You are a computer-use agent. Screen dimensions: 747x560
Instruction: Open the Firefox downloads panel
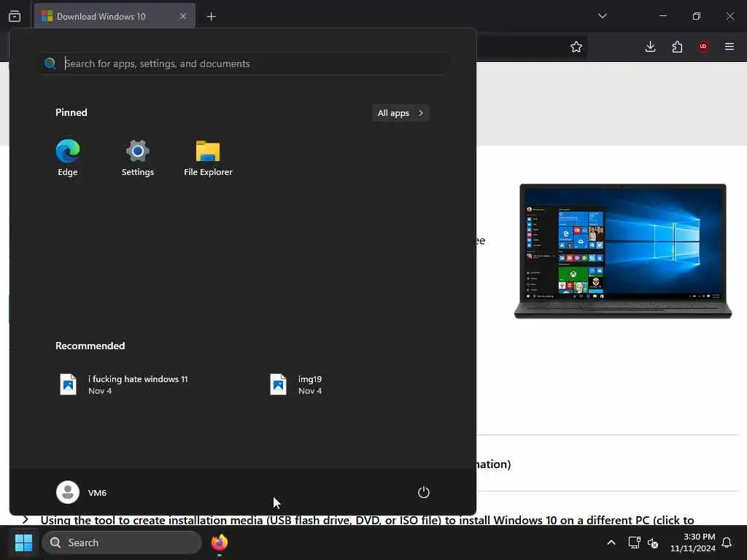(x=650, y=47)
